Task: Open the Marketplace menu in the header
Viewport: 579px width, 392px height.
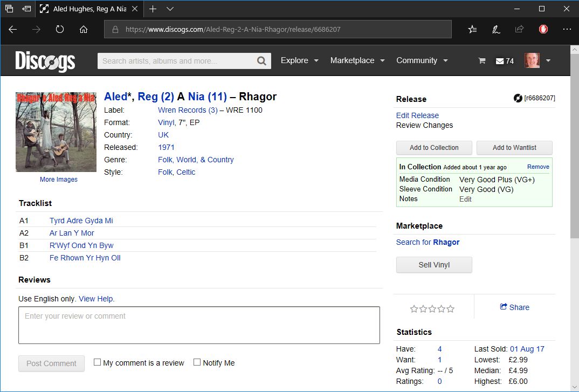Action: tap(357, 60)
